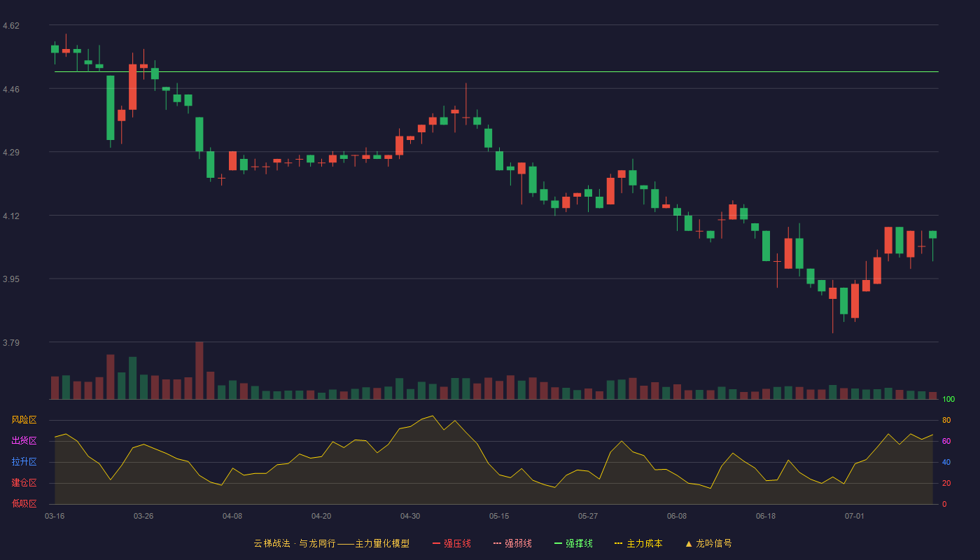Click the 05-15 date label
Image resolution: width=980 pixels, height=560 pixels.
(x=499, y=516)
